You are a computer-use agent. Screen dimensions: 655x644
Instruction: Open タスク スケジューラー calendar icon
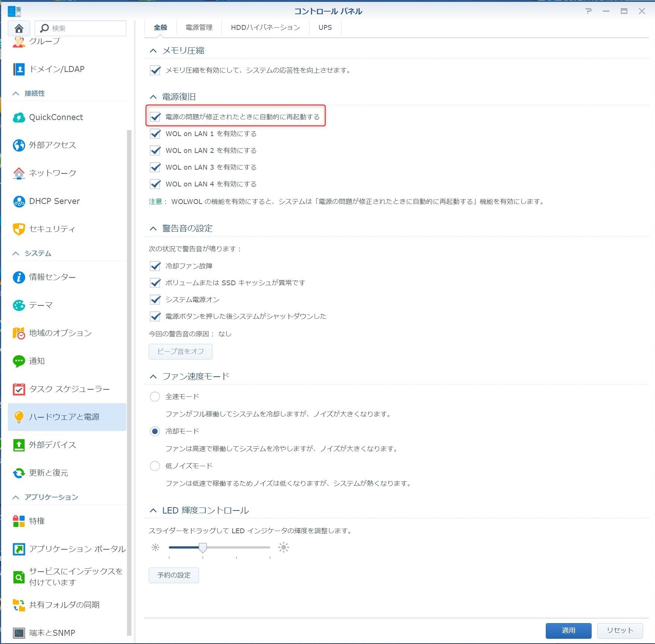19,389
